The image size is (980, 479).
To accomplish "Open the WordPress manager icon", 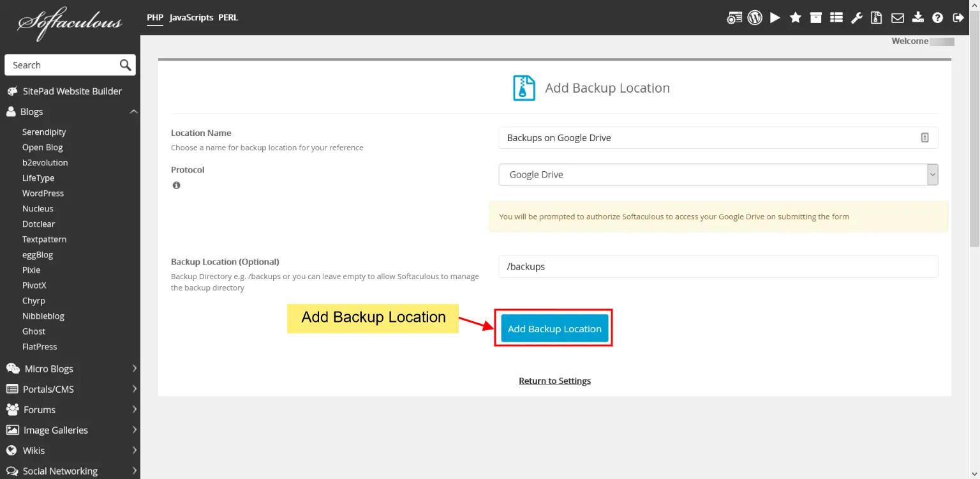I will point(755,17).
